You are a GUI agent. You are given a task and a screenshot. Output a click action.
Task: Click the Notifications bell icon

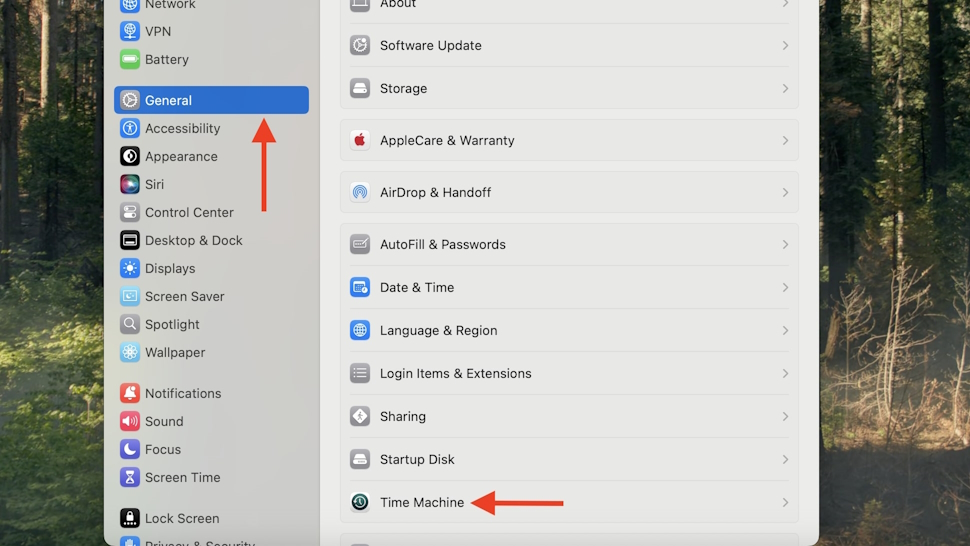130,393
